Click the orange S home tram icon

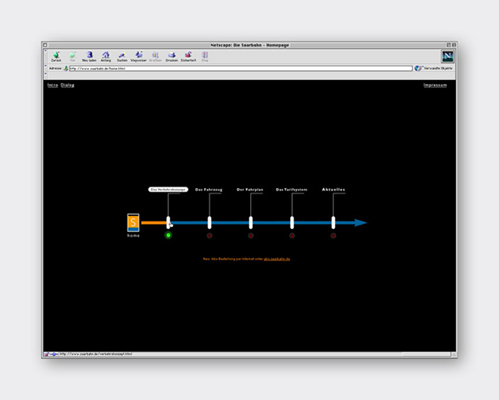[133, 222]
